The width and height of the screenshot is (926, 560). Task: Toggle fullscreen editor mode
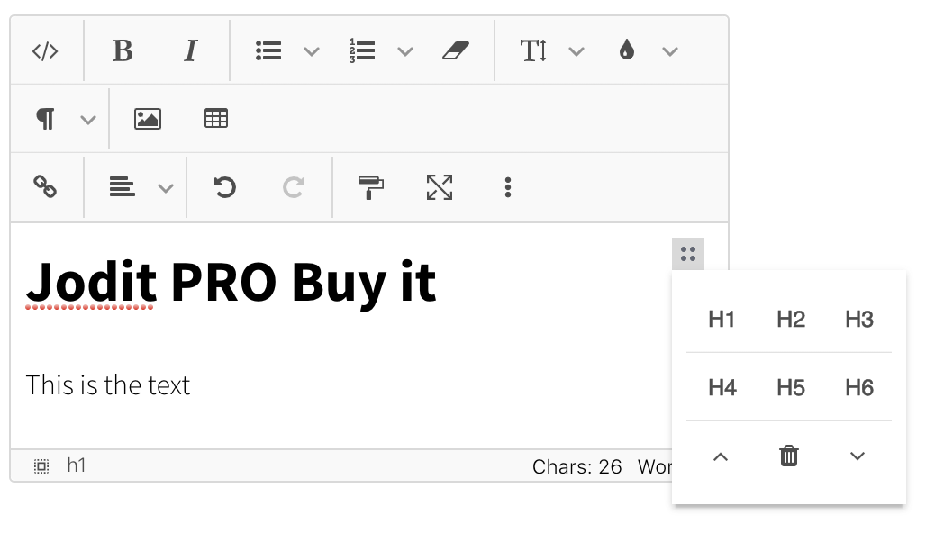pyautogui.click(x=440, y=187)
